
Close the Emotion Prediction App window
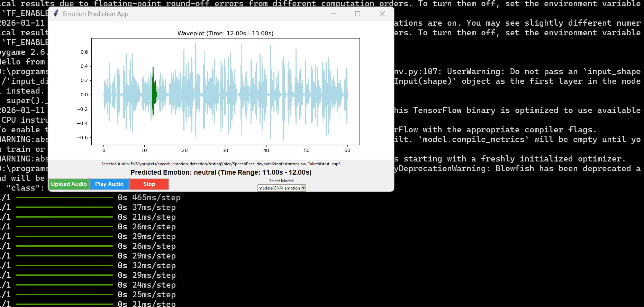[382, 14]
